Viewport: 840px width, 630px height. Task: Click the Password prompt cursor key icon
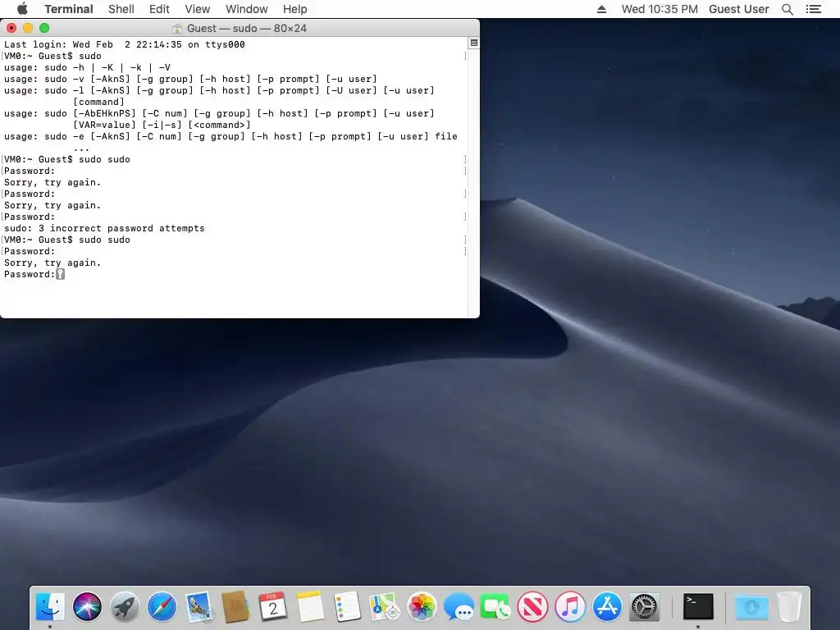point(61,274)
